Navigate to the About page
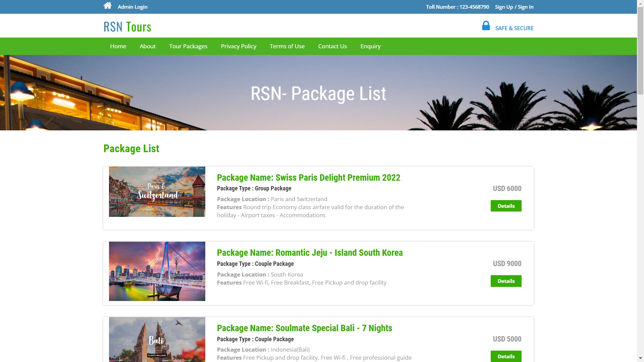The width and height of the screenshot is (644, 362). tap(147, 46)
